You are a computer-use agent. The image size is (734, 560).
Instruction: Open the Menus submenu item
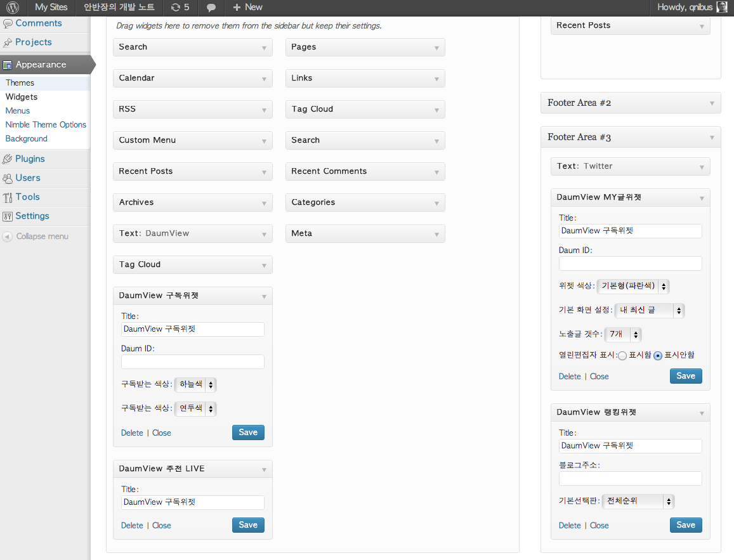pyautogui.click(x=18, y=111)
